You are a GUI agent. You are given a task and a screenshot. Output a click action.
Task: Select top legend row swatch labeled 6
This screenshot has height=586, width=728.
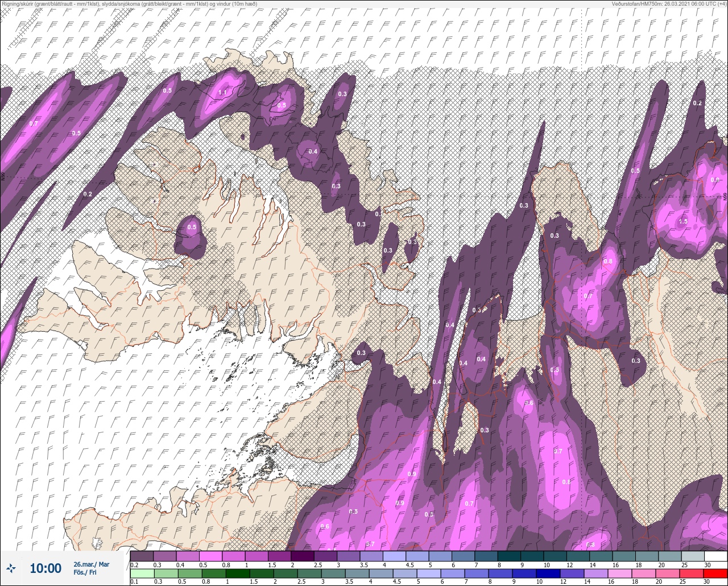464,556
